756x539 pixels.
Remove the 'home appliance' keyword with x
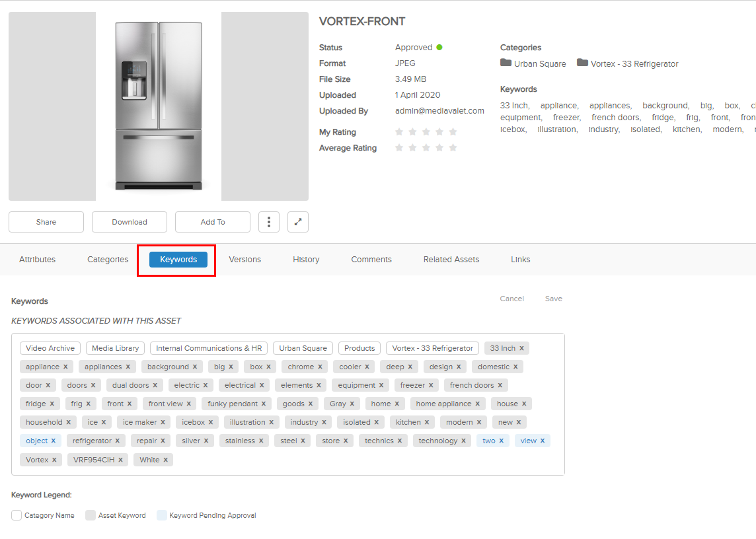[x=477, y=404]
